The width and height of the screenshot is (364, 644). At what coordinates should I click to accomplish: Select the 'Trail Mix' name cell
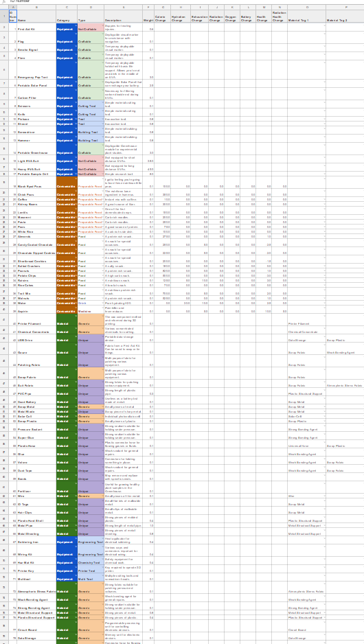pyautogui.click(x=36, y=292)
